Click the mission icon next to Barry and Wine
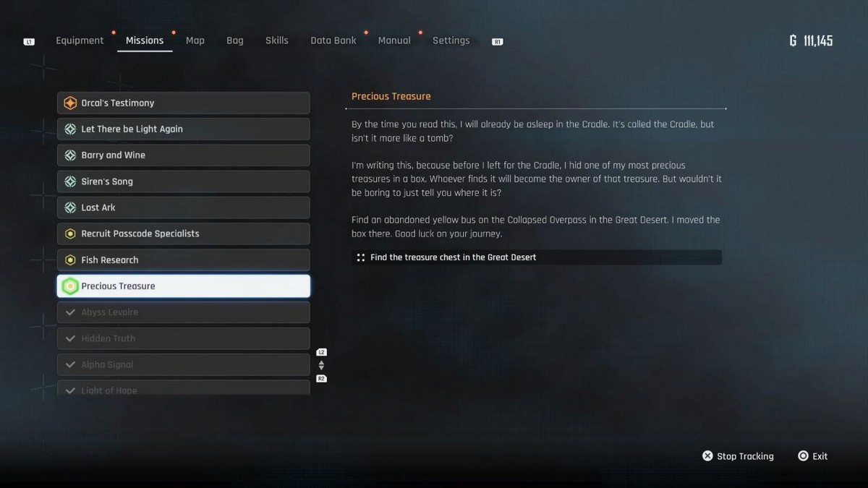 pyautogui.click(x=70, y=155)
